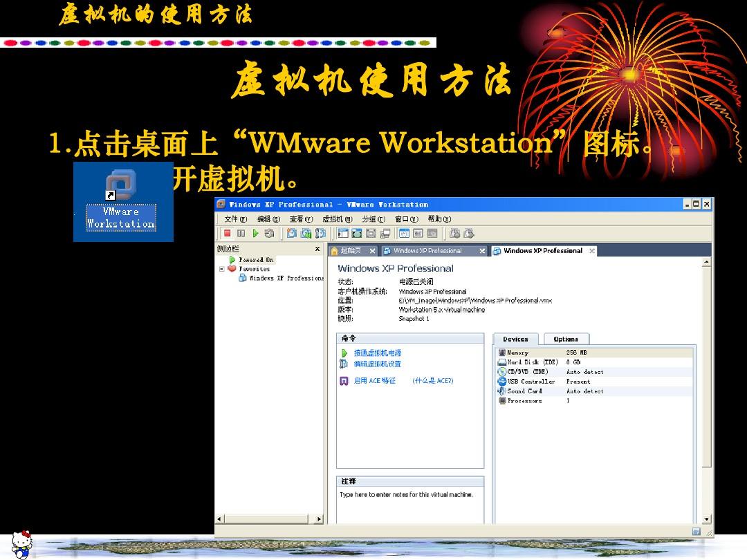Image resolution: width=747 pixels, height=560 pixels.
Task: Close the 侧边栏 sidebar panel
Action: click(x=317, y=249)
